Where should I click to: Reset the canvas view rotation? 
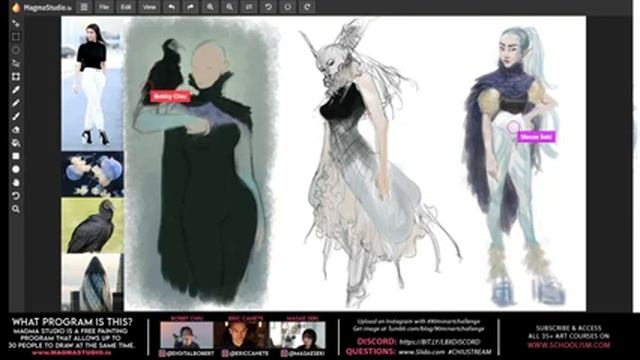coord(287,7)
